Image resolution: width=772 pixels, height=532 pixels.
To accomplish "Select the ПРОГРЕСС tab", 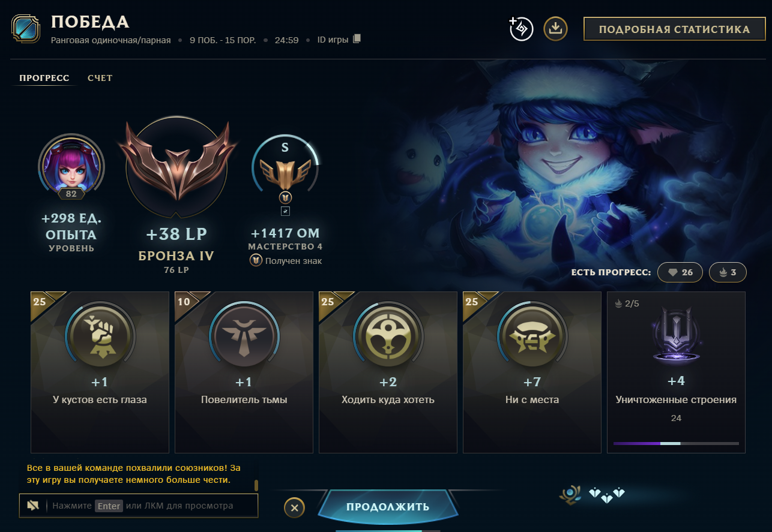I will point(44,78).
